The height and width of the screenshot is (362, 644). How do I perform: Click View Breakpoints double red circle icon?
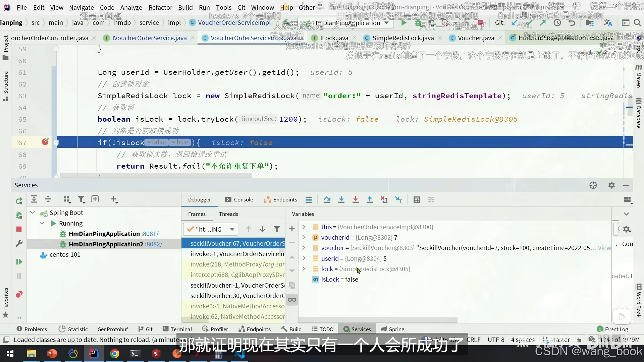click(19, 295)
